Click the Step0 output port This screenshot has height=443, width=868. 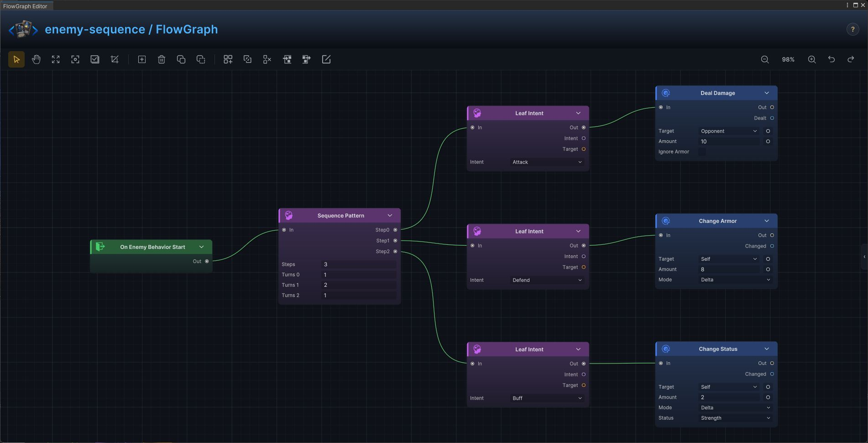pyautogui.click(x=395, y=230)
